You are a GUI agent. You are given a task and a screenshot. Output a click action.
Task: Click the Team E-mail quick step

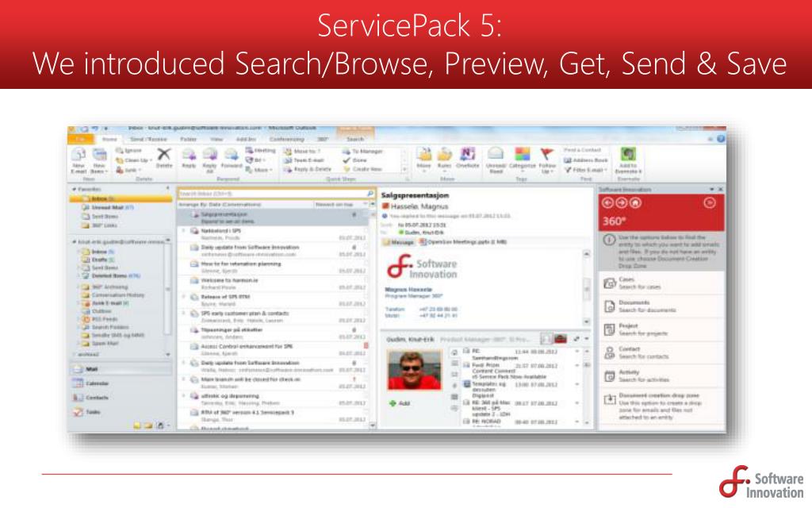[304, 160]
